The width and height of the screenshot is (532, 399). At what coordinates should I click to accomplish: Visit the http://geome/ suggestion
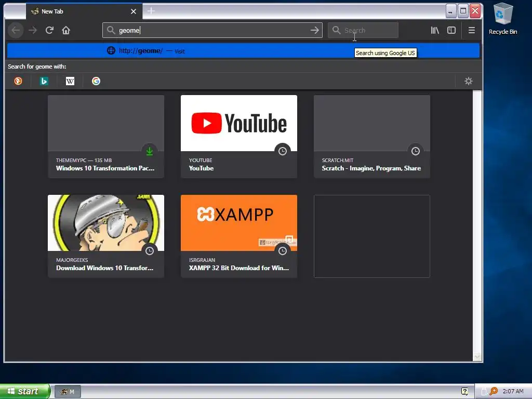(x=243, y=51)
